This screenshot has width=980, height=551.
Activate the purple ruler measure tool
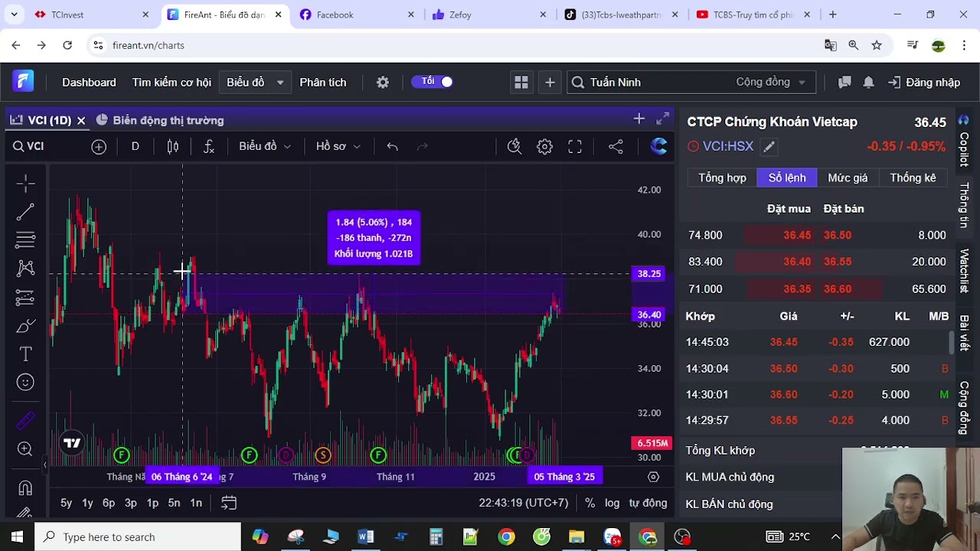pos(25,420)
